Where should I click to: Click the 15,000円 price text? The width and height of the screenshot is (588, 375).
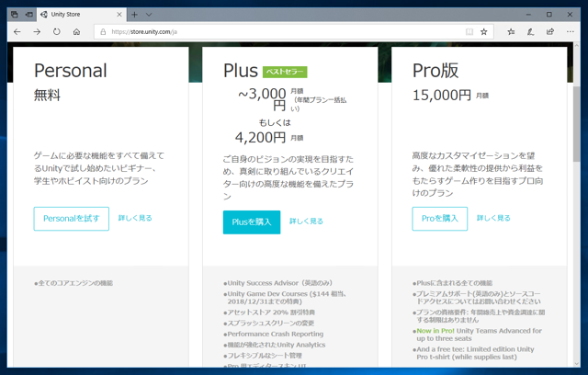[442, 96]
